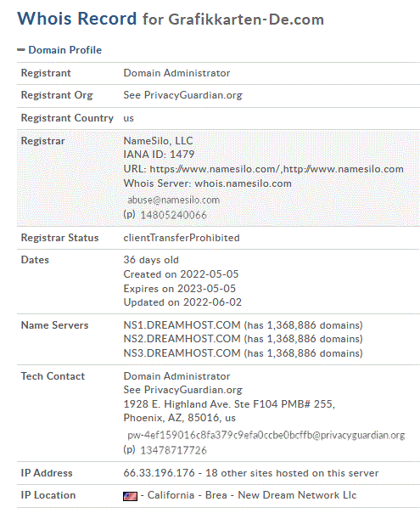Viewport: 420px width, 513px height.
Task: Click the Created on 2022-05-05 date
Action: pos(181,274)
